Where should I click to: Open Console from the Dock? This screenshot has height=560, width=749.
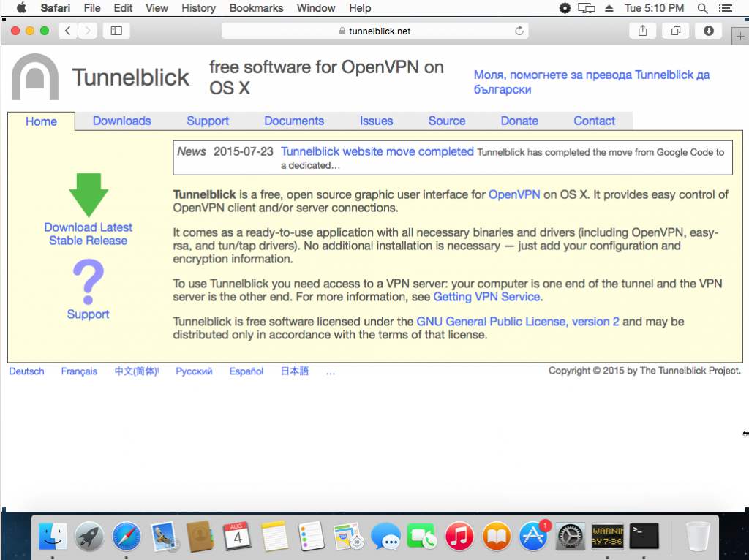coord(608,536)
